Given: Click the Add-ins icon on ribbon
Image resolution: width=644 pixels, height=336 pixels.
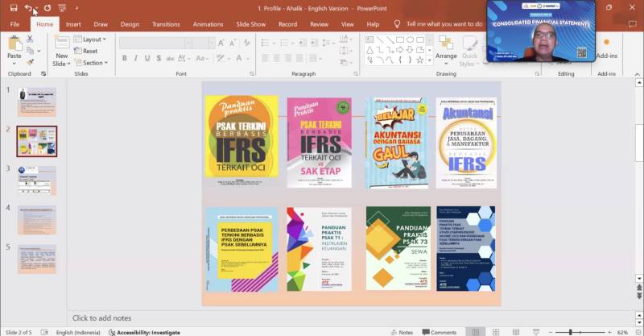Looking at the screenshot, I should click(x=606, y=50).
